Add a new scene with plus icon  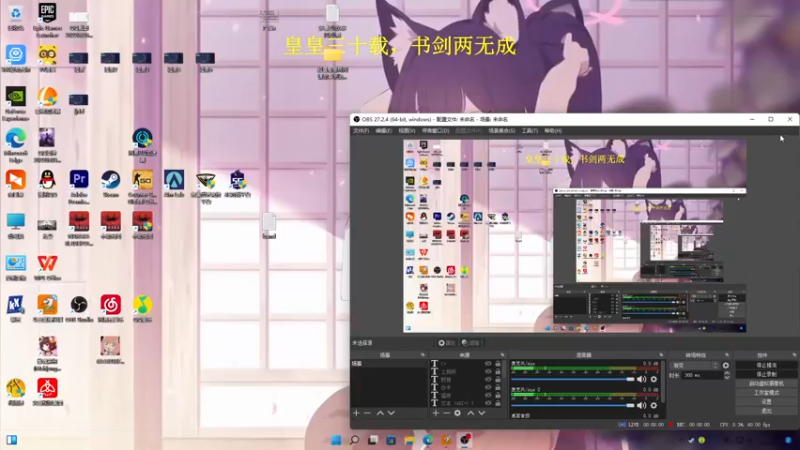point(356,413)
